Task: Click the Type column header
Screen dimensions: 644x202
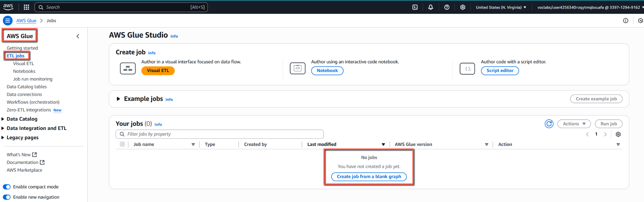Action: click(210, 144)
